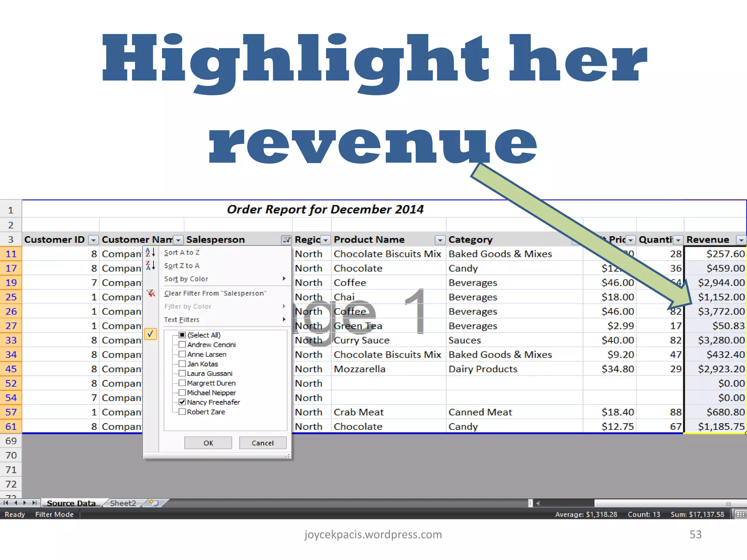
Task: Open the Region filter dropdown
Action: pos(326,240)
